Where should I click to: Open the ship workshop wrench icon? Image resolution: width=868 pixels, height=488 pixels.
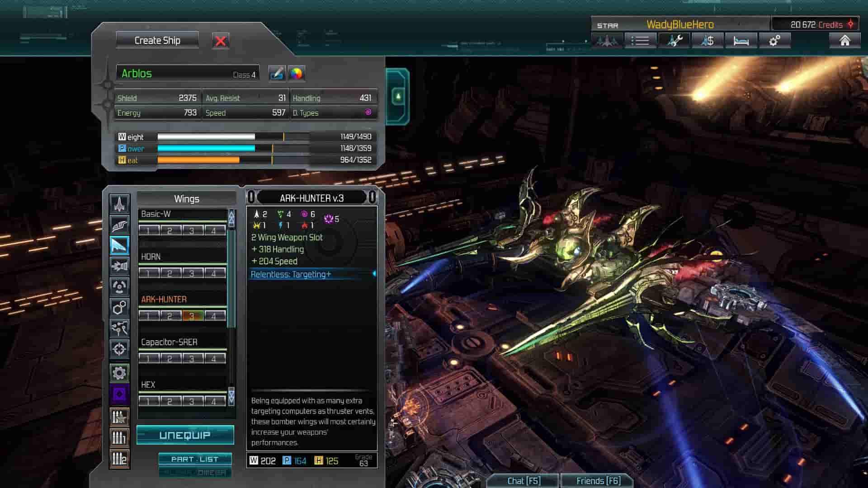pyautogui.click(x=674, y=41)
